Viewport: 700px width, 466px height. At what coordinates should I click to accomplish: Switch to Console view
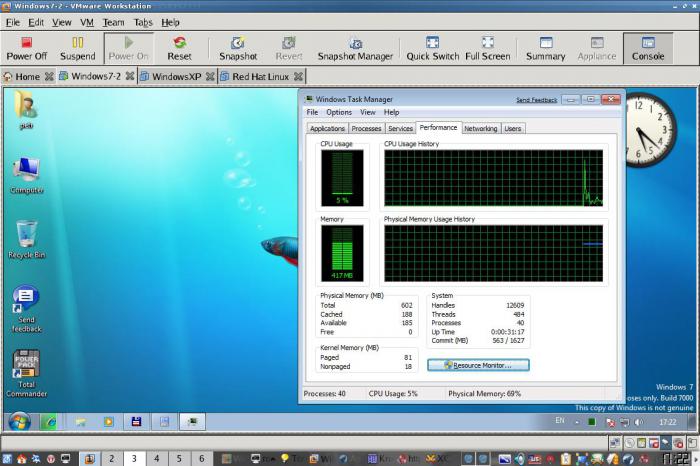pyautogui.click(x=648, y=48)
